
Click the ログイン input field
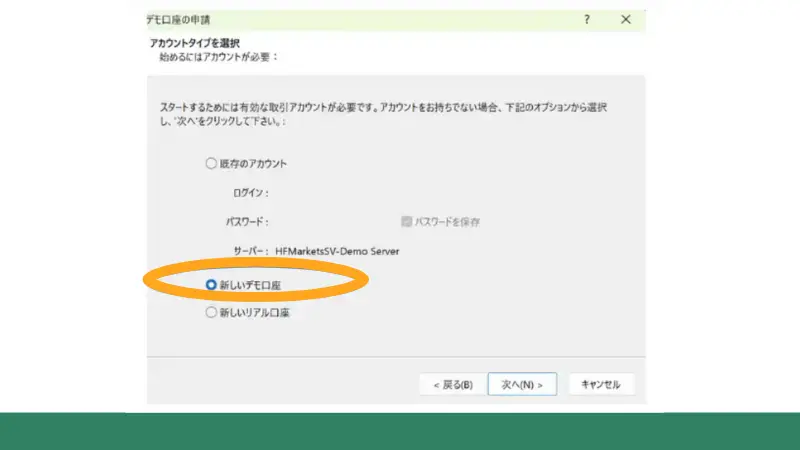333,193
